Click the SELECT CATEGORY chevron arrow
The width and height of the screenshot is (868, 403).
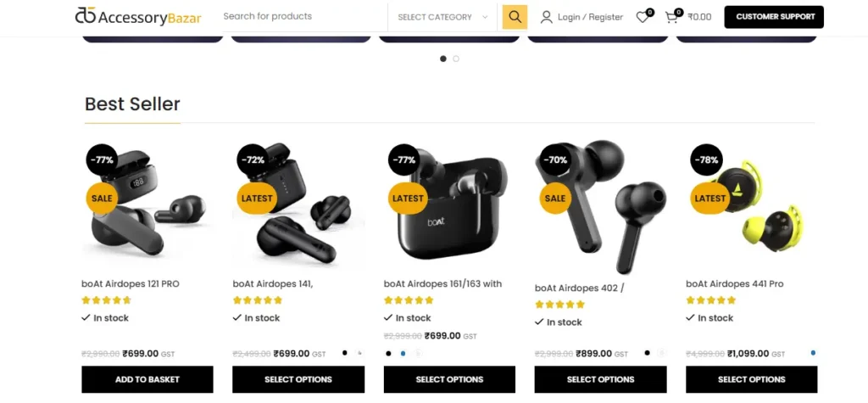click(485, 17)
